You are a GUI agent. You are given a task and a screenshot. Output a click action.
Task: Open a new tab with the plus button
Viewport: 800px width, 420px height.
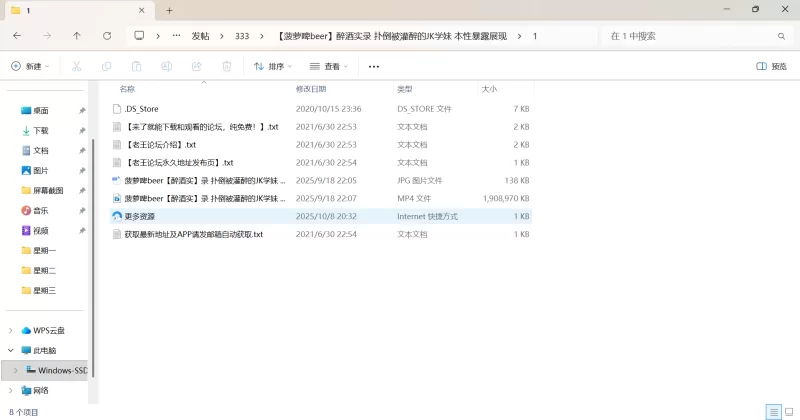[169, 10]
